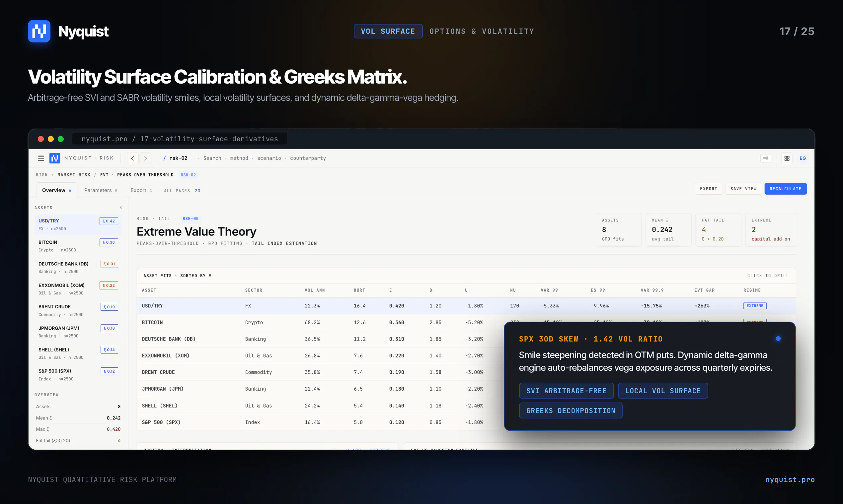The height and width of the screenshot is (504, 843).
Task: Click the Nyquist Risk logo icon
Action: click(55, 158)
